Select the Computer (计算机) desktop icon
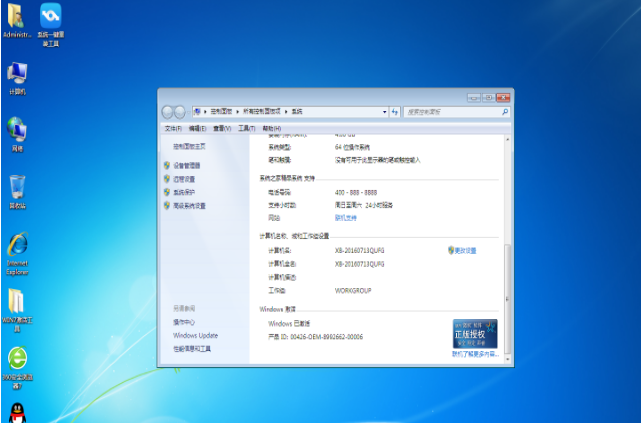The height and width of the screenshot is (423, 642). point(17,79)
